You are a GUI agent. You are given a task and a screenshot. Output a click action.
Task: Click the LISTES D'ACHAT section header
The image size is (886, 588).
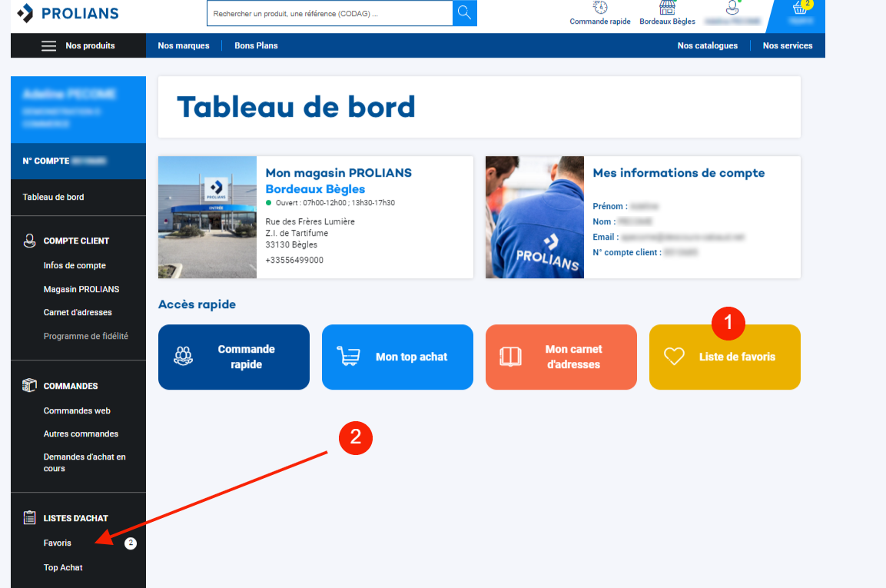click(76, 518)
